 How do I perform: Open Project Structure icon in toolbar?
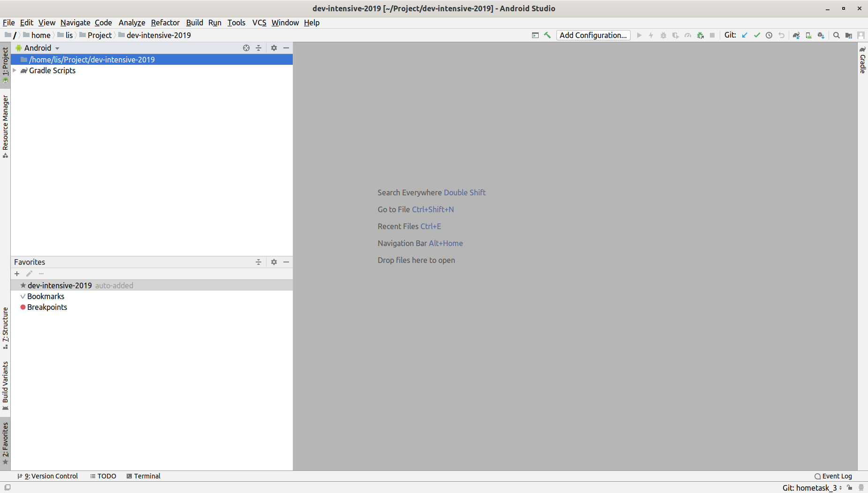tap(849, 35)
